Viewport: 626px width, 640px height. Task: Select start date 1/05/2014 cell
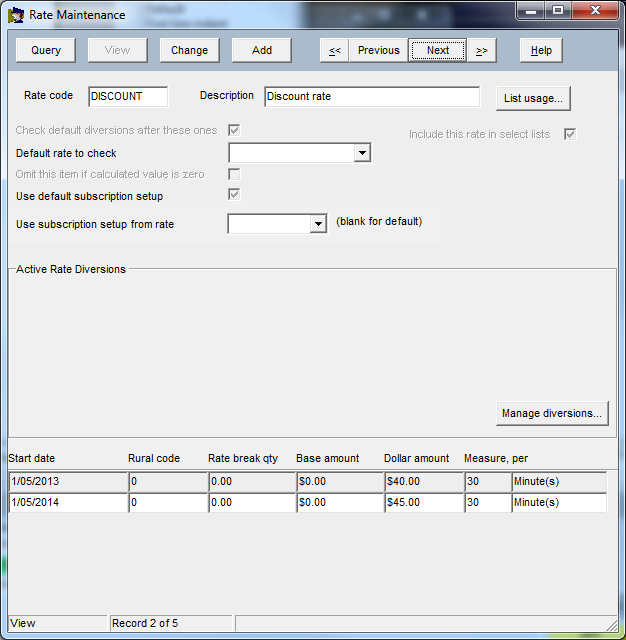(68, 502)
